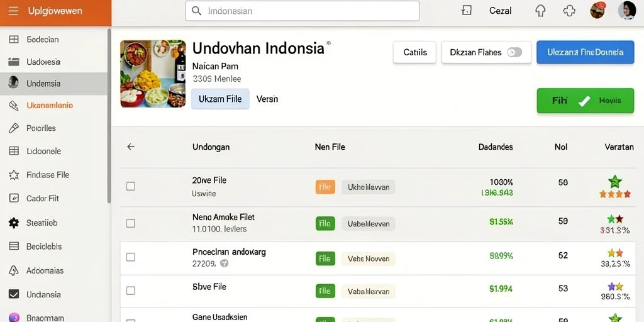
Task: Toggle the Dkztan Flahes switch
Action: point(514,52)
